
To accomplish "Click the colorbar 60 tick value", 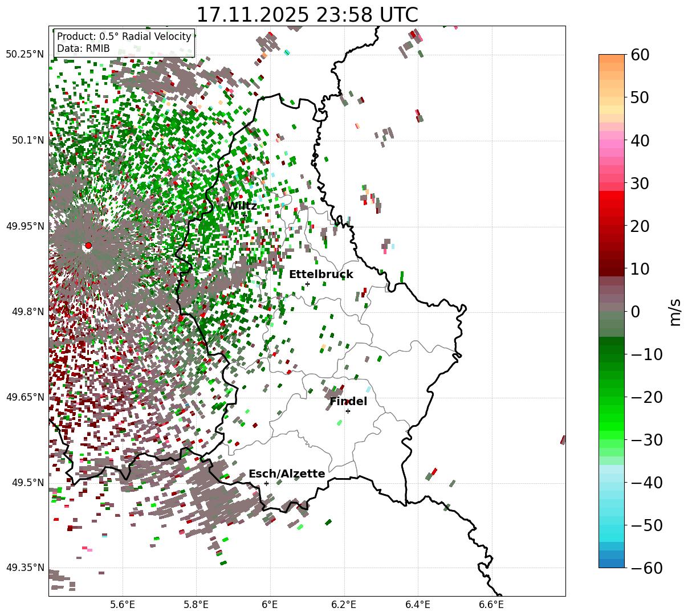I will (639, 55).
